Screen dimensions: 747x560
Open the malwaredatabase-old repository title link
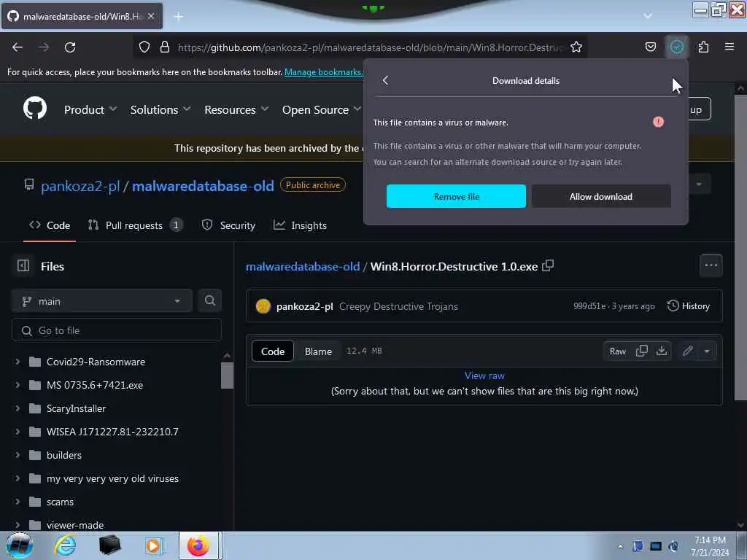pos(203,186)
